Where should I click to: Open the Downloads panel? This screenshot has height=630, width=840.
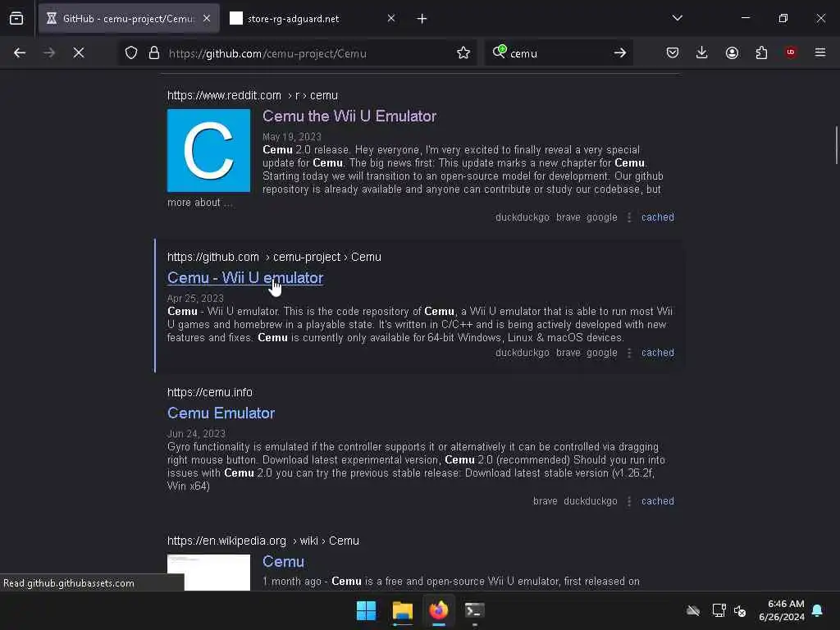702,52
